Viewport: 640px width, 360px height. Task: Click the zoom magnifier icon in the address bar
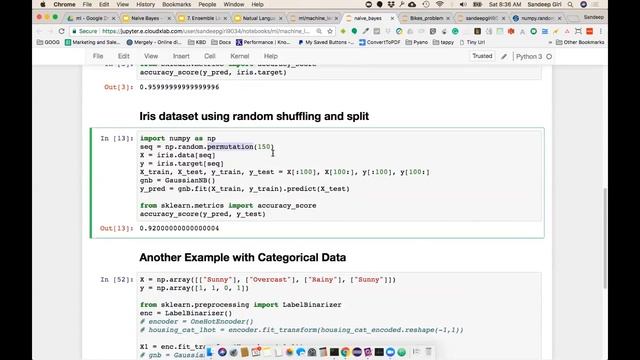319,31
